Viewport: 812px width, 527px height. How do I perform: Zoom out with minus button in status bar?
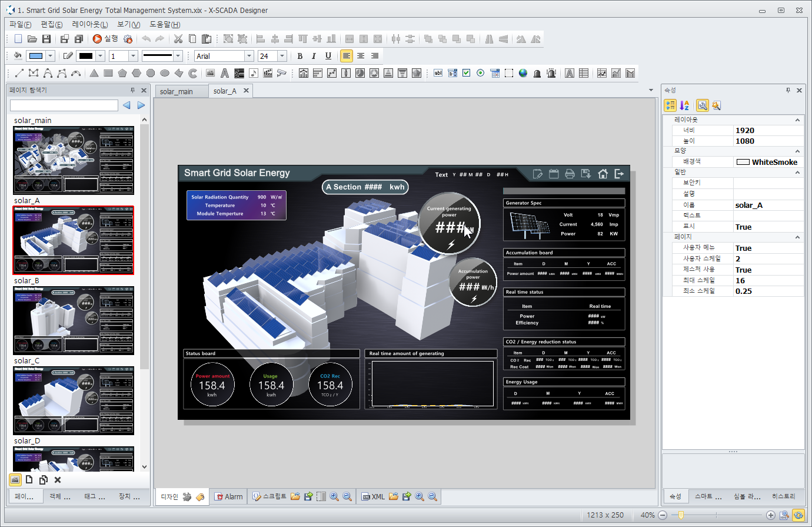pos(663,515)
